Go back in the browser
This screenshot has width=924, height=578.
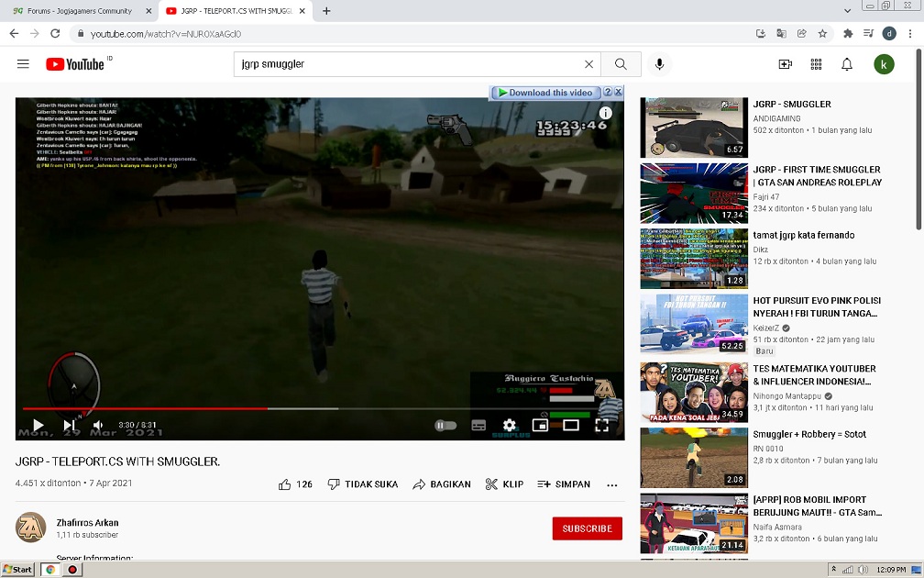[14, 34]
